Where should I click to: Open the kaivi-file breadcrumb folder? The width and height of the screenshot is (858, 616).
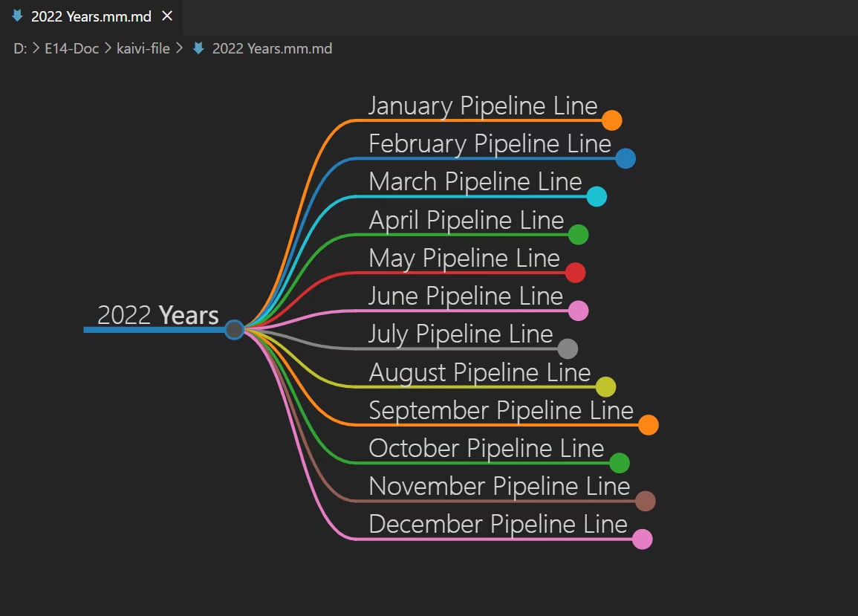click(143, 49)
